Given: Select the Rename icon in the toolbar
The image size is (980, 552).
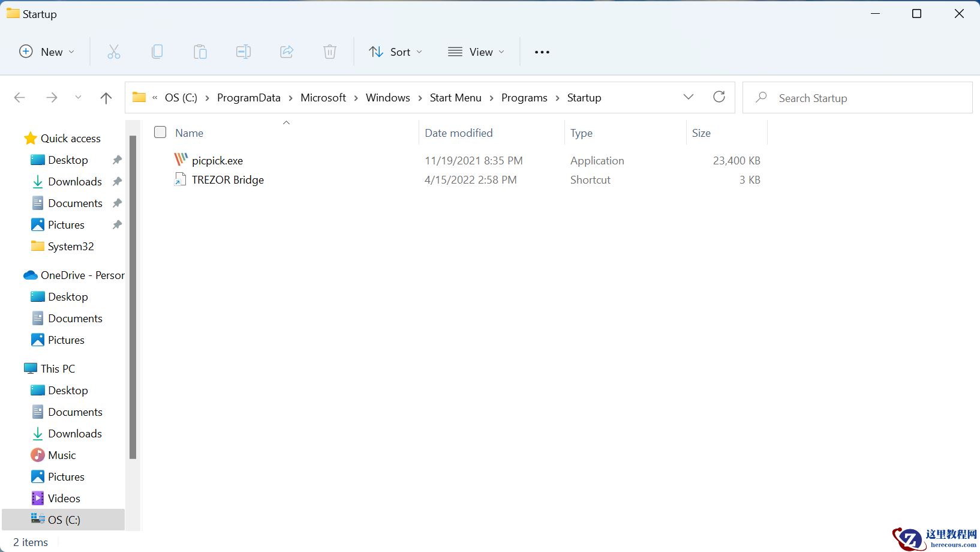Looking at the screenshot, I should [244, 52].
